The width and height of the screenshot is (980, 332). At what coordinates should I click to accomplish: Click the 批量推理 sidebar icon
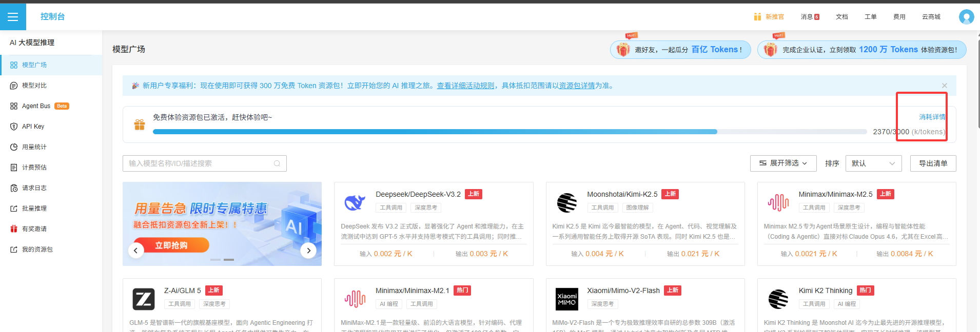(14, 209)
